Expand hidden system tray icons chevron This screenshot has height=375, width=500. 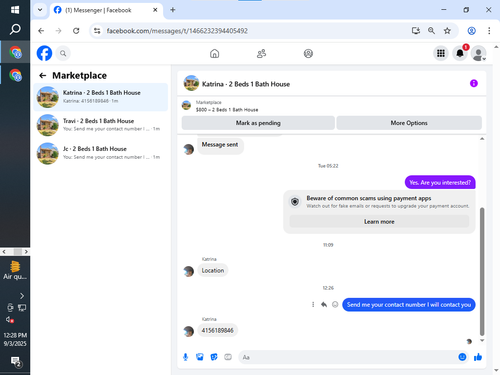coord(22,296)
